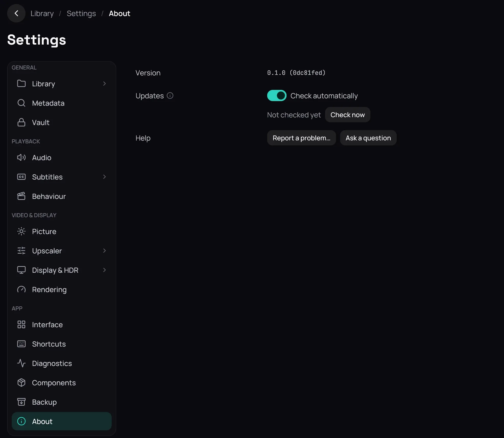Click the Components cube icon
Screen dimensions: 504x438
coord(21,382)
